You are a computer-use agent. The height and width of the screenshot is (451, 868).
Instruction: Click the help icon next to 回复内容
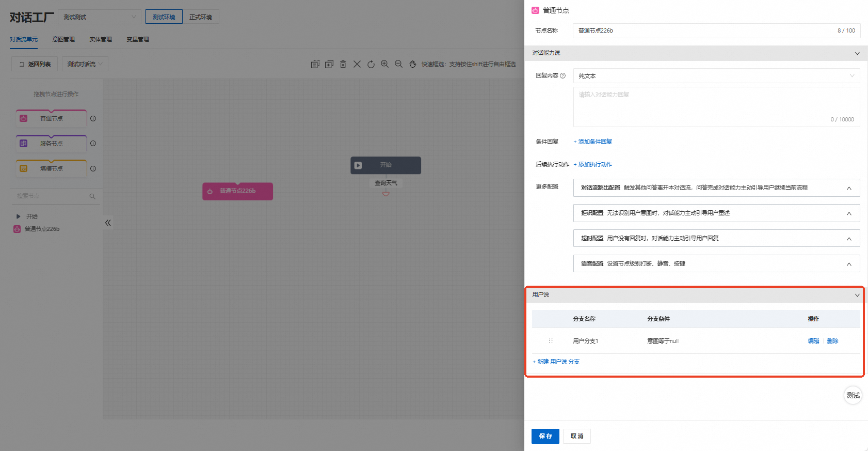(562, 75)
